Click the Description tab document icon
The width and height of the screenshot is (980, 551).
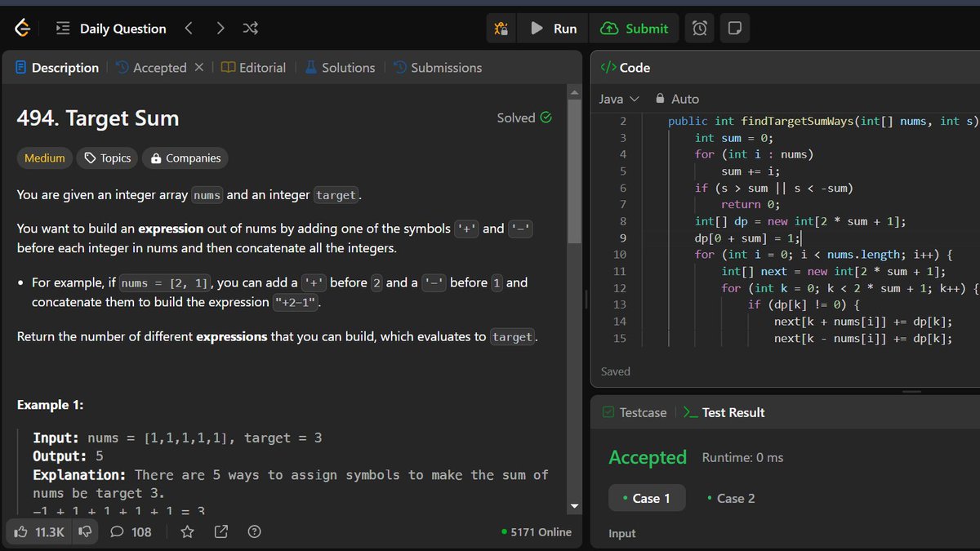pyautogui.click(x=21, y=68)
